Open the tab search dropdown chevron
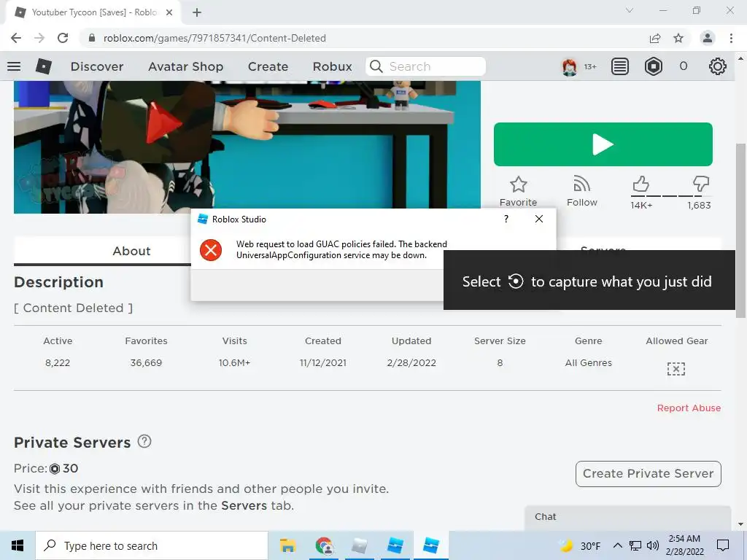The image size is (747, 560). point(630,10)
